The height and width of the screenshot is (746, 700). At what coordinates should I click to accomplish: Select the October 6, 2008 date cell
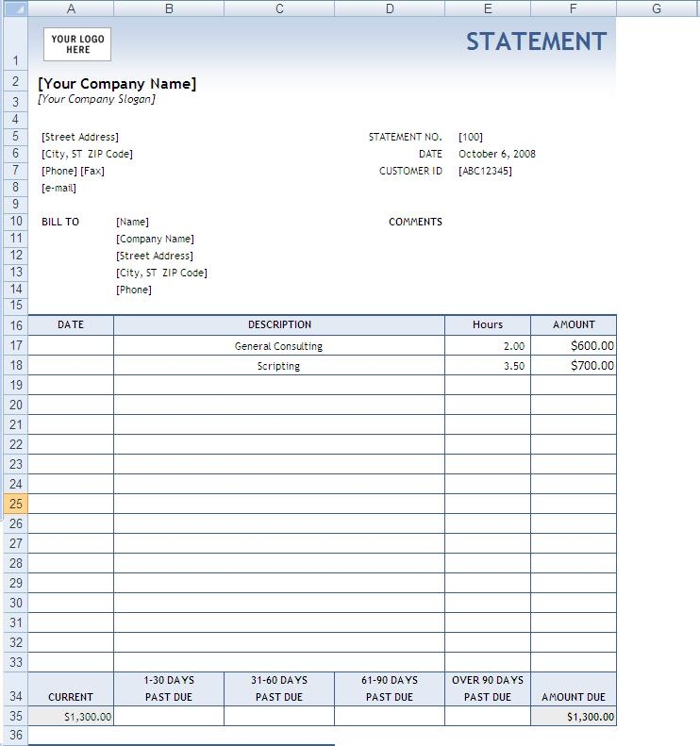click(497, 154)
